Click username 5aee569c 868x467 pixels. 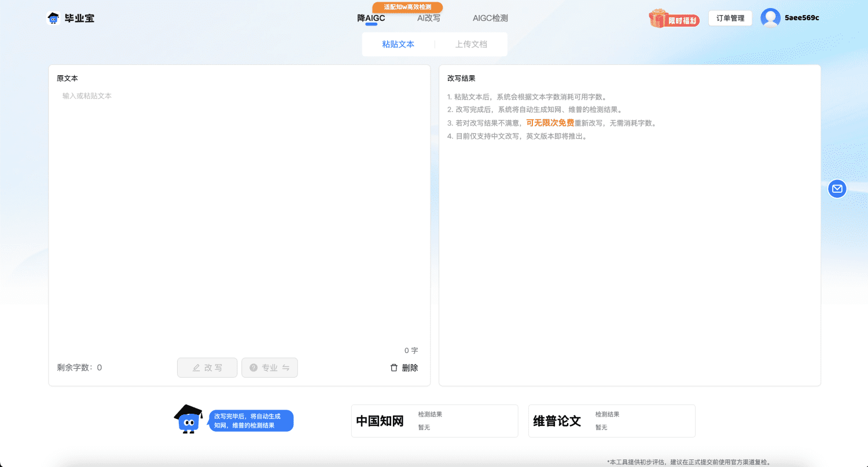click(x=801, y=18)
